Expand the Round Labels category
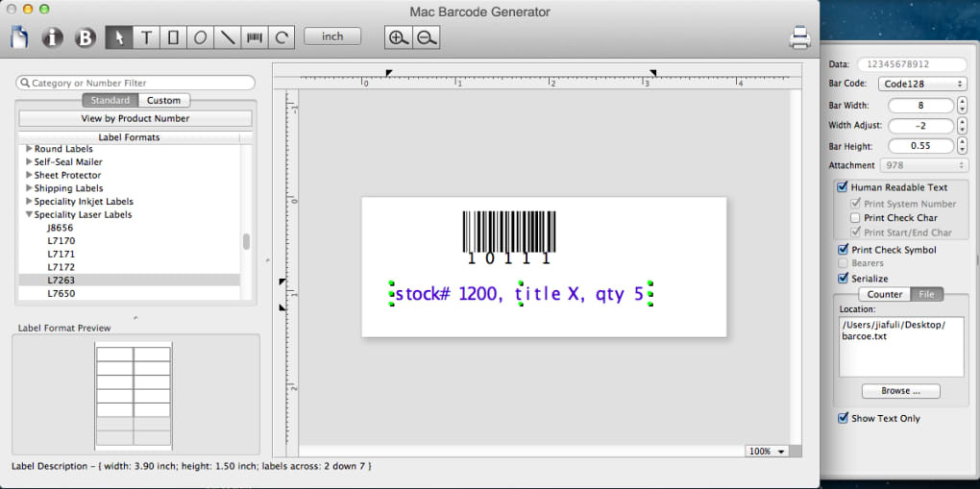Viewport: 980px width, 489px height. pos(29,149)
